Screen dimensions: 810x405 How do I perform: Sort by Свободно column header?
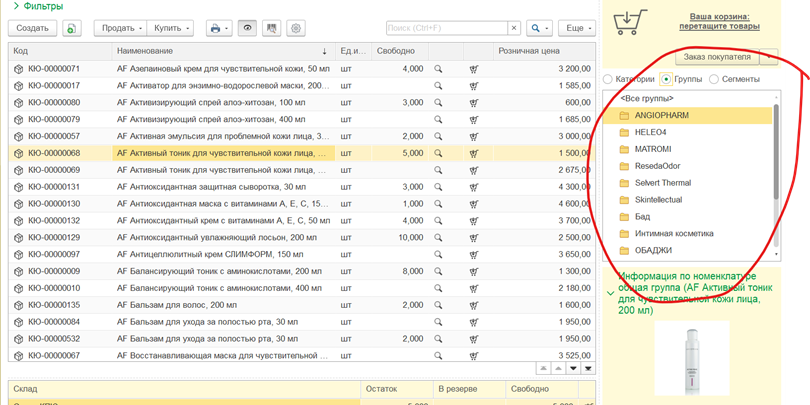tap(400, 51)
